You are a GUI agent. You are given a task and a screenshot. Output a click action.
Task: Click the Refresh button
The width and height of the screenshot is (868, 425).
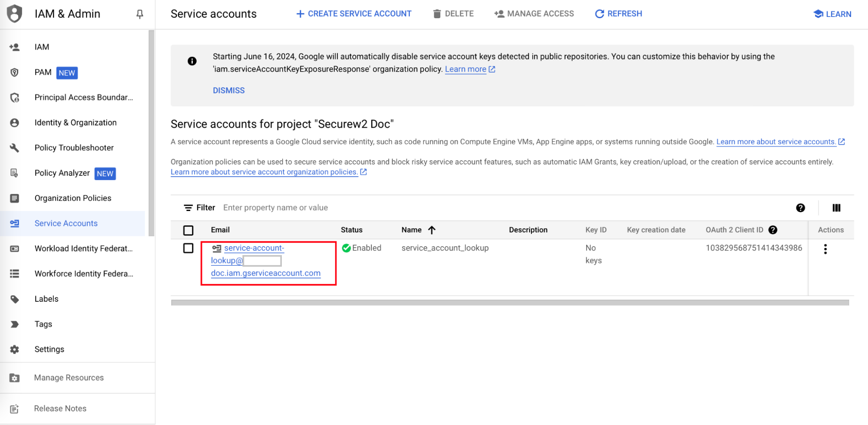point(618,14)
